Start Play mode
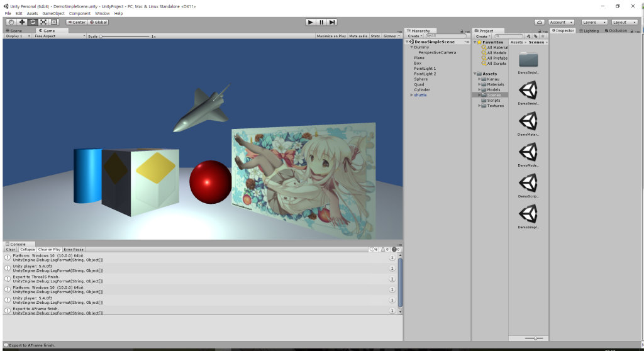644x351 pixels. pyautogui.click(x=311, y=22)
